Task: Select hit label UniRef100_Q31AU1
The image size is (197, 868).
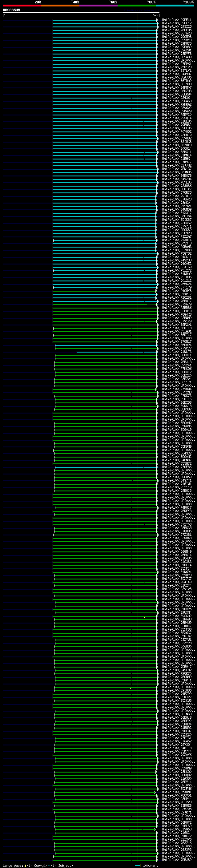Action: [176, 332]
